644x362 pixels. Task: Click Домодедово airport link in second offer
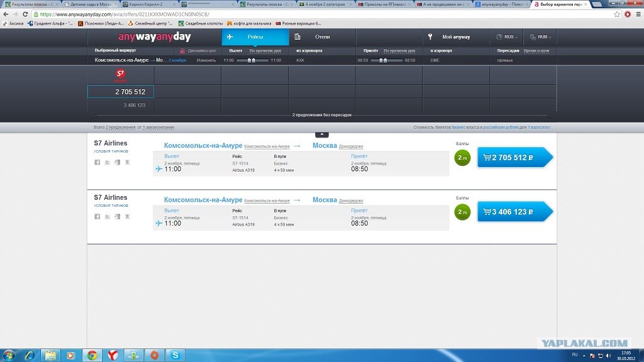[x=351, y=200]
